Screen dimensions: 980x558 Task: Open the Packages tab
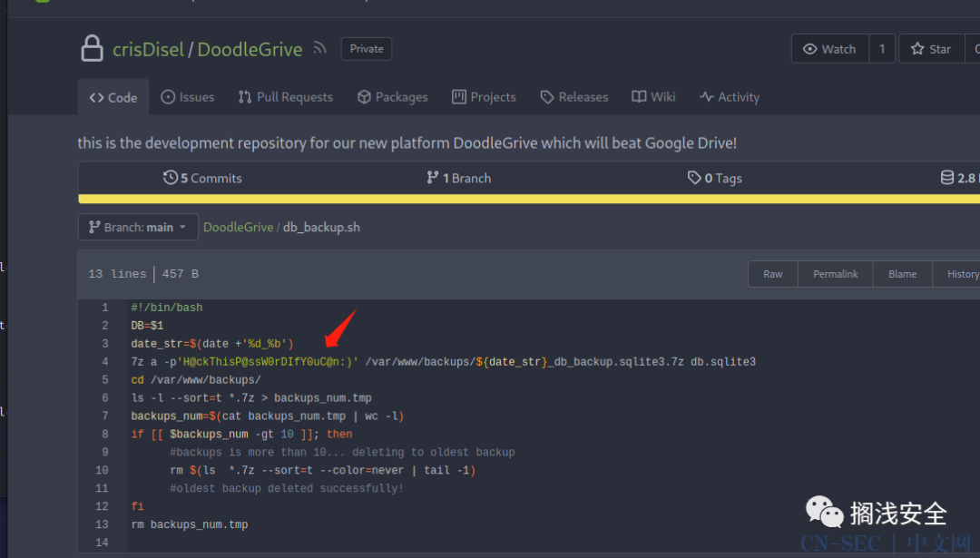coord(393,97)
